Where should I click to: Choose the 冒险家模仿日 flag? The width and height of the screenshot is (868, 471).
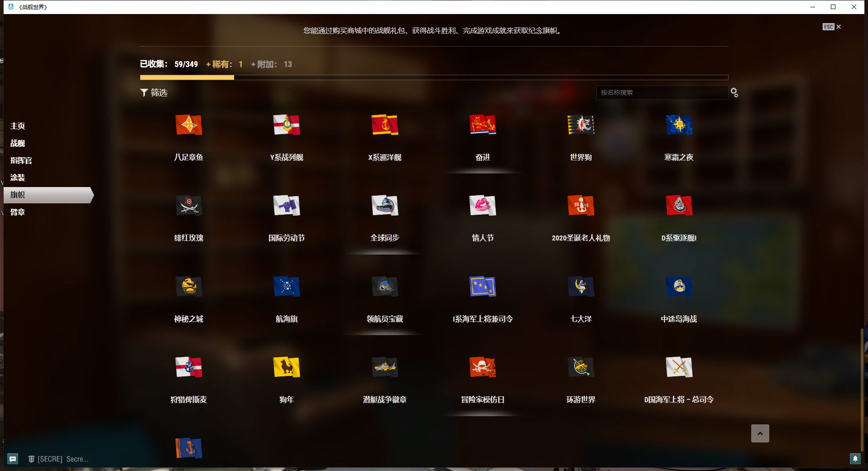click(x=483, y=367)
